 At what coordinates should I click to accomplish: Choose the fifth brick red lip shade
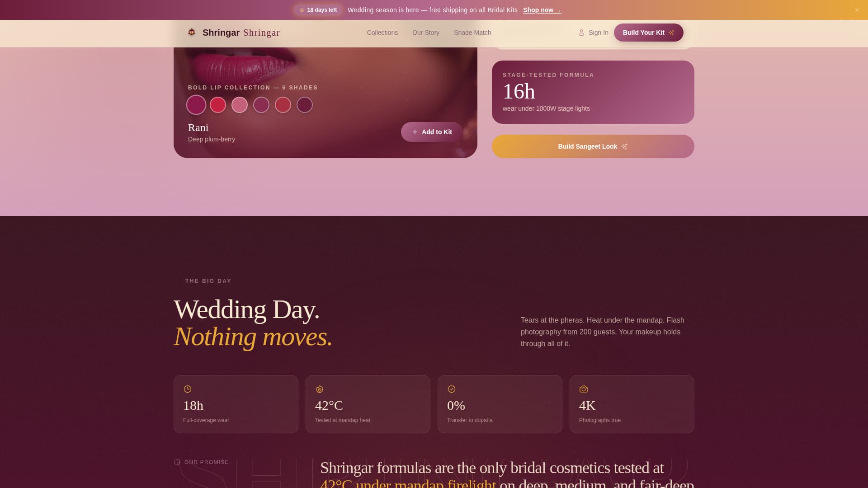283,105
